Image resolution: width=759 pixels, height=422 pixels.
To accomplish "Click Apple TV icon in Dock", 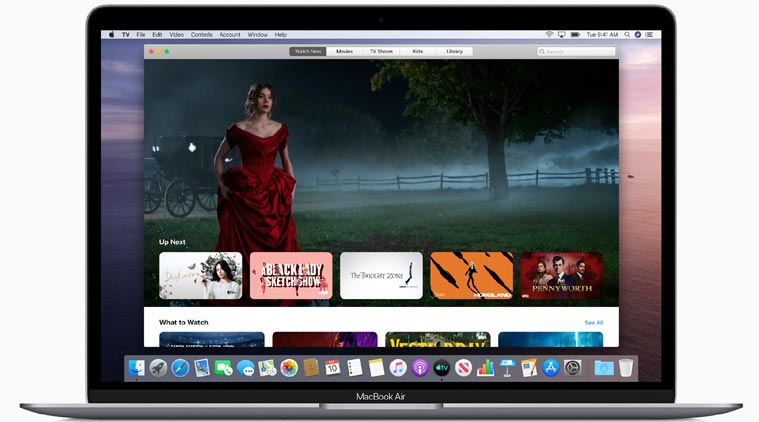I will (x=441, y=368).
